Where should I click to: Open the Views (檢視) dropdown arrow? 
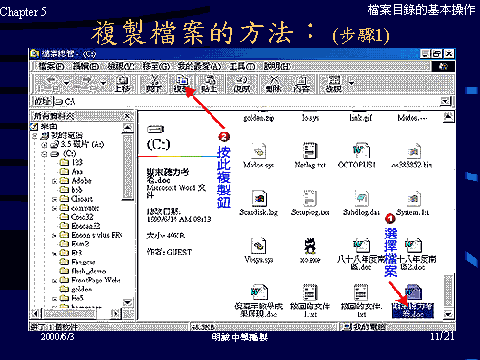point(351,82)
